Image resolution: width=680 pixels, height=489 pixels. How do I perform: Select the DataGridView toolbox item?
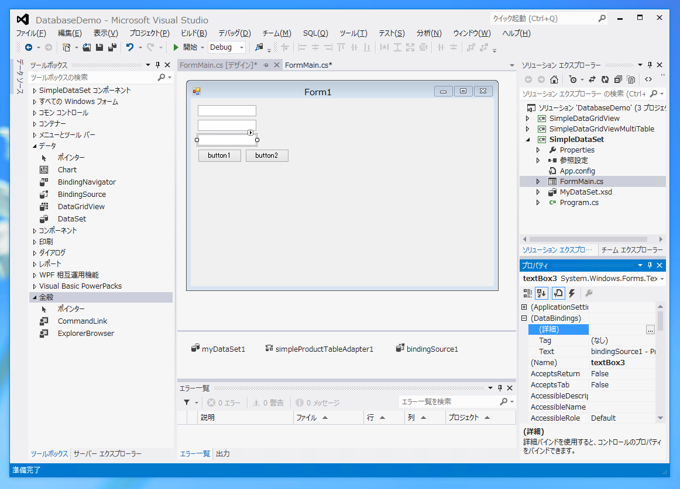pyautogui.click(x=81, y=207)
